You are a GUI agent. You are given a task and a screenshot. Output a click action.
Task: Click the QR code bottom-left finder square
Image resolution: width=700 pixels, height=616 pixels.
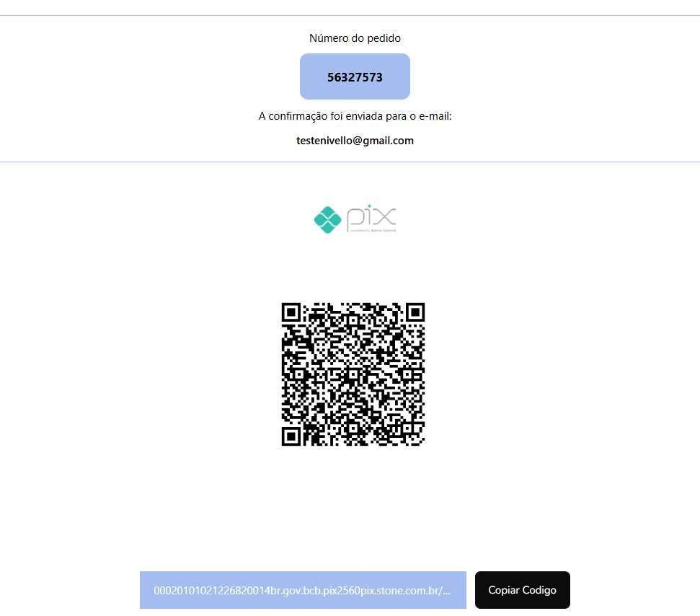click(291, 436)
